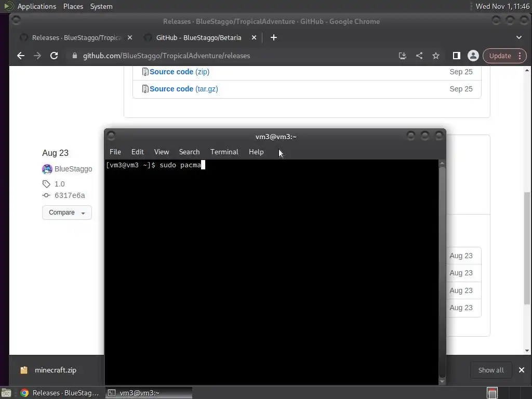This screenshot has width=532, height=399.
Task: Open a new Chrome tab
Action: pos(274,37)
